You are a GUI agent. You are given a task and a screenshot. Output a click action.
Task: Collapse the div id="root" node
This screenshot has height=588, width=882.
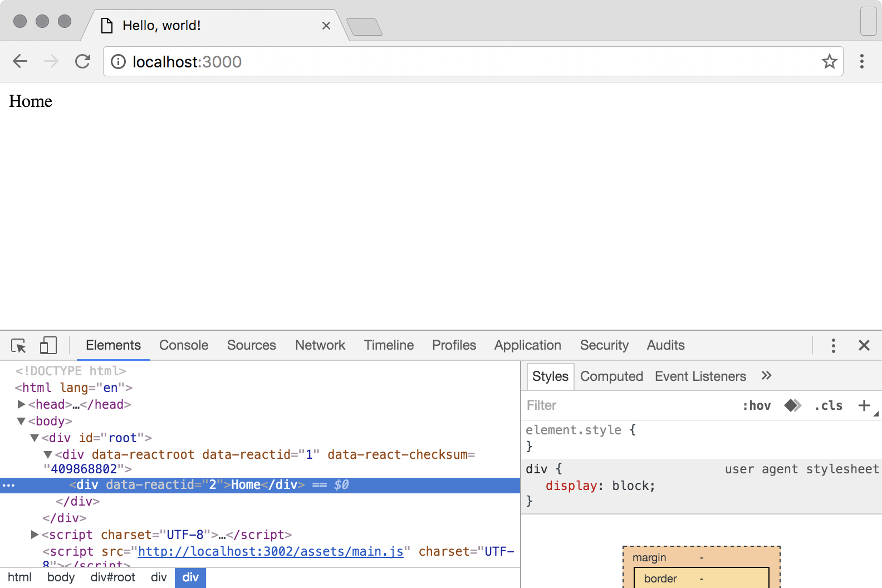[35, 438]
